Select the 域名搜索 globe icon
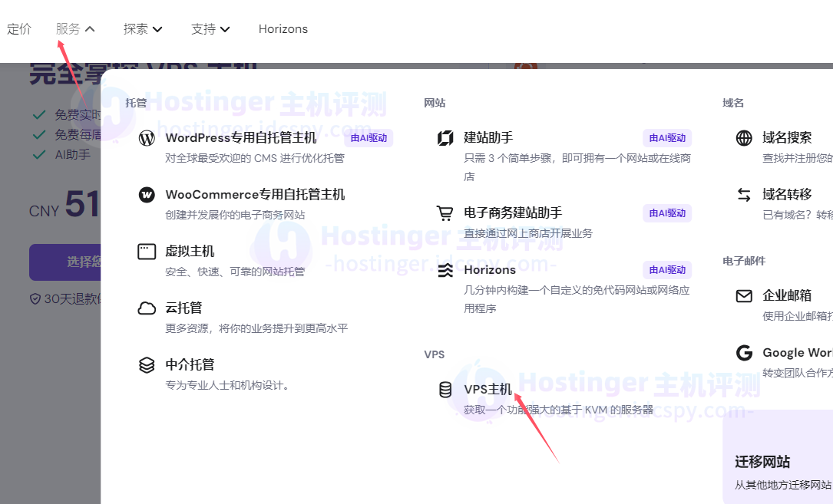Screen dimensions: 833x504 click(x=743, y=140)
